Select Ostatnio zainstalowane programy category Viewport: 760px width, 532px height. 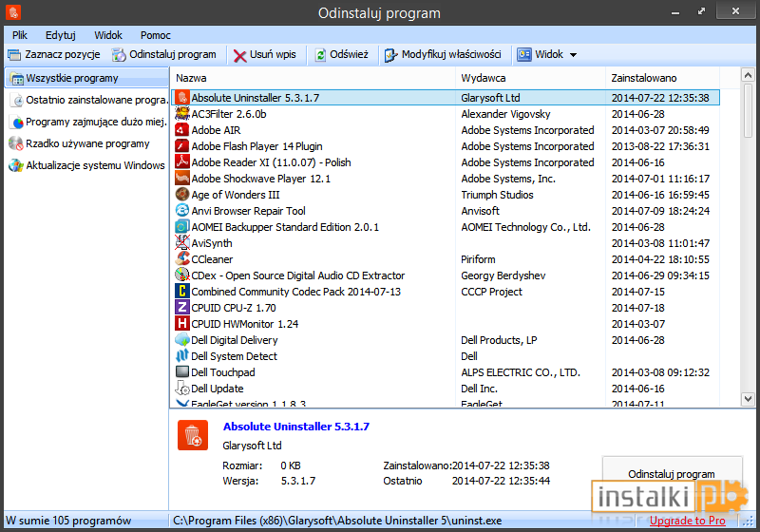coord(88,100)
